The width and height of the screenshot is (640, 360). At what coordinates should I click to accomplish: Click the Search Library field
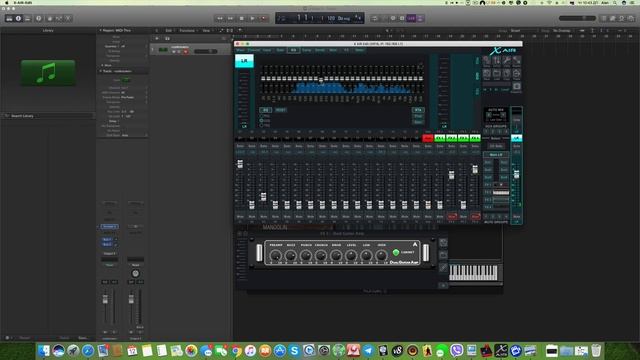click(x=48, y=116)
